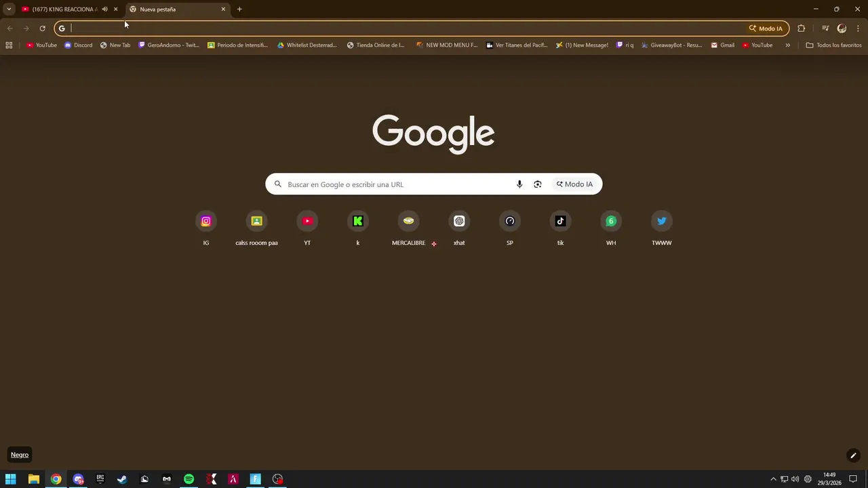Open the Periodo de Intensifi... bookmark
868x488 pixels.
(x=238, y=45)
